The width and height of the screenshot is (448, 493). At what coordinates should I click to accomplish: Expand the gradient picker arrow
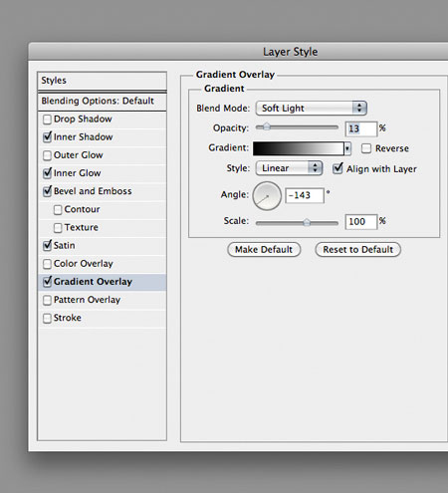(x=347, y=148)
